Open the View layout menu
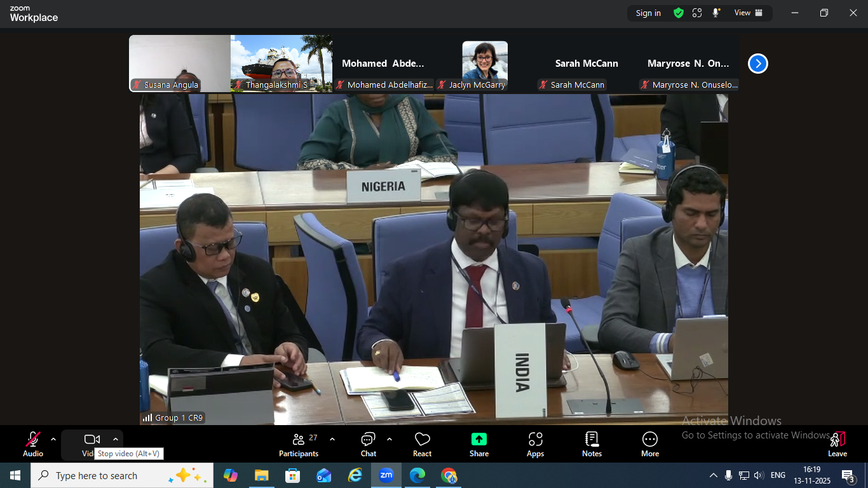 [748, 13]
